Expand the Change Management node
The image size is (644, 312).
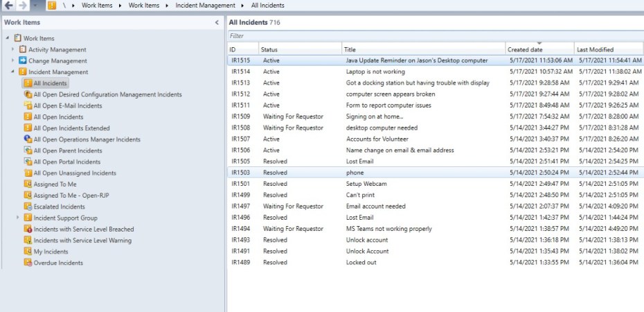[x=12, y=60]
